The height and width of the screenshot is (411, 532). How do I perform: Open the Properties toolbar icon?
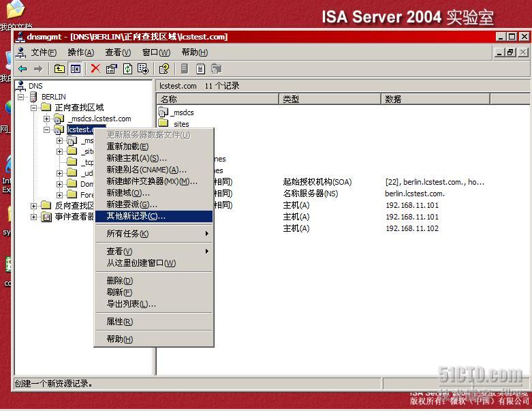coord(111,70)
